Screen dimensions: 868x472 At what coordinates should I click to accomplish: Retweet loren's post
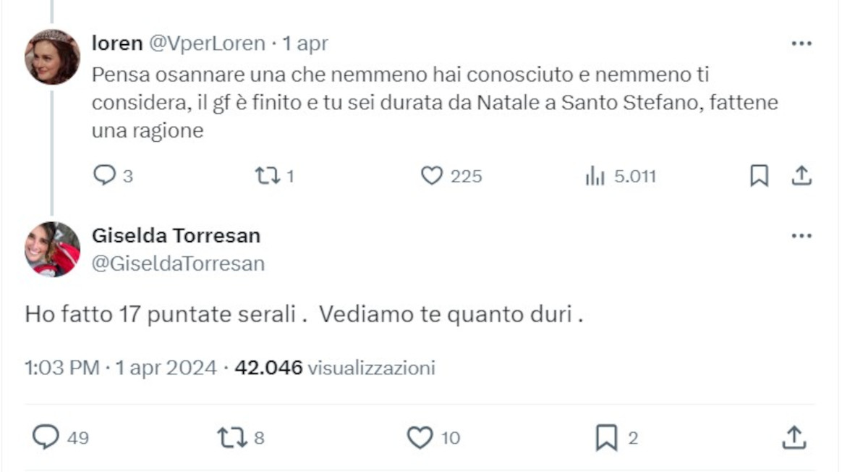coord(267,176)
